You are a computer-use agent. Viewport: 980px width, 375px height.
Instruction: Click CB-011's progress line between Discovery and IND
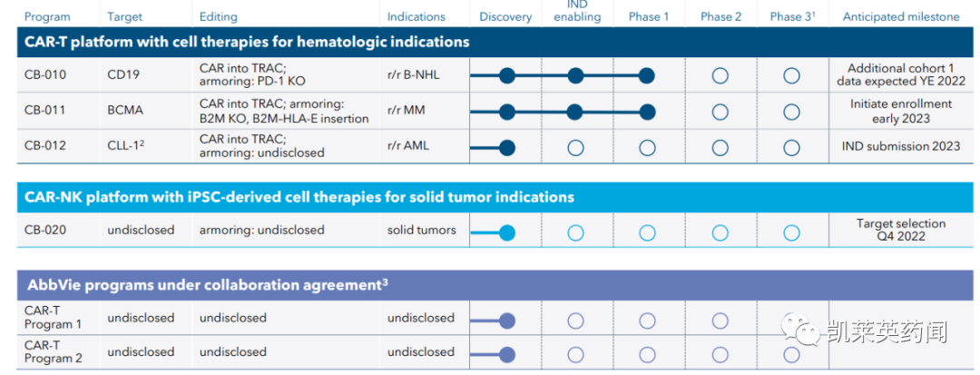(541, 113)
